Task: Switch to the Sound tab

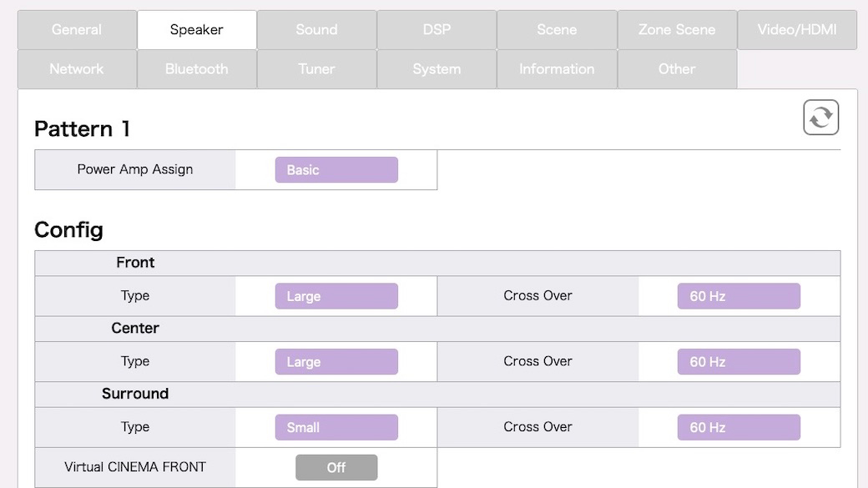Action: (x=316, y=30)
